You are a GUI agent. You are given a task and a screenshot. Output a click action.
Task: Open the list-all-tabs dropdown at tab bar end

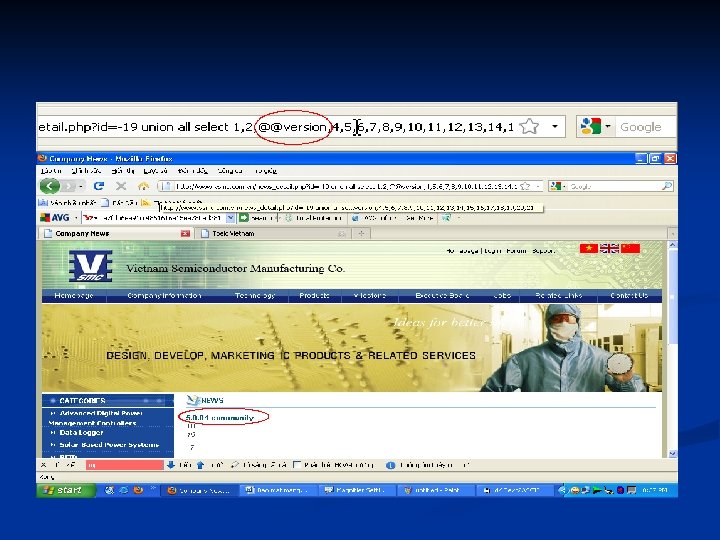click(672, 233)
